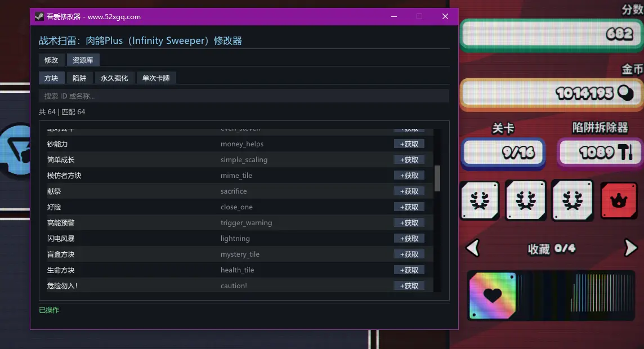The width and height of the screenshot is (644, 349).
Task: Click +获取 for health_tile
Action: tap(409, 270)
